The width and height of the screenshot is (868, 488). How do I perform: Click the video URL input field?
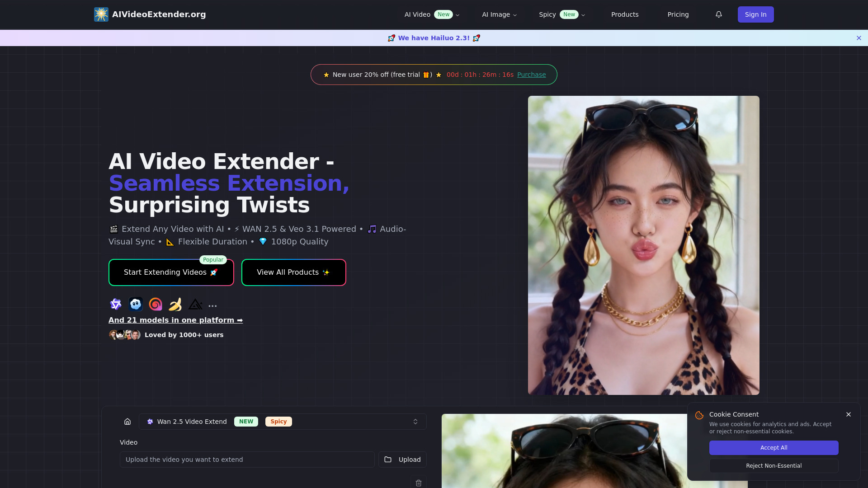[x=247, y=460]
